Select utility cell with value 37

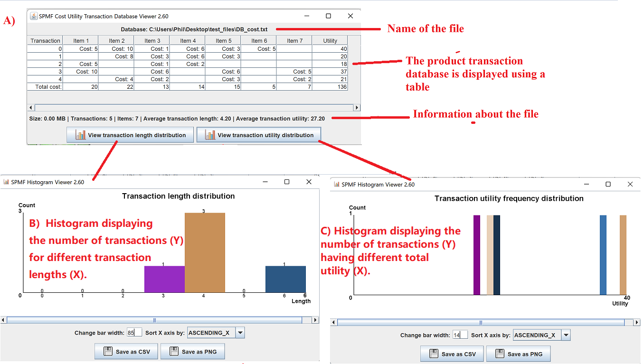pos(330,72)
